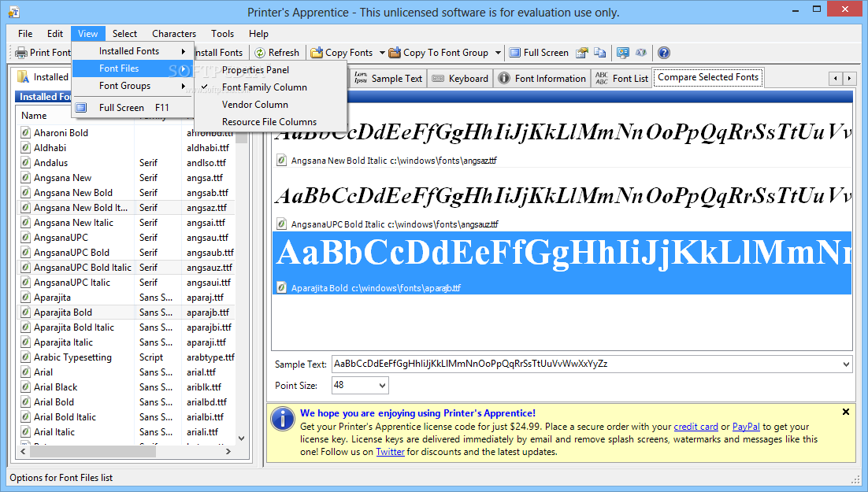Click the Copy To Font Group button
868x492 pixels.
coord(439,53)
